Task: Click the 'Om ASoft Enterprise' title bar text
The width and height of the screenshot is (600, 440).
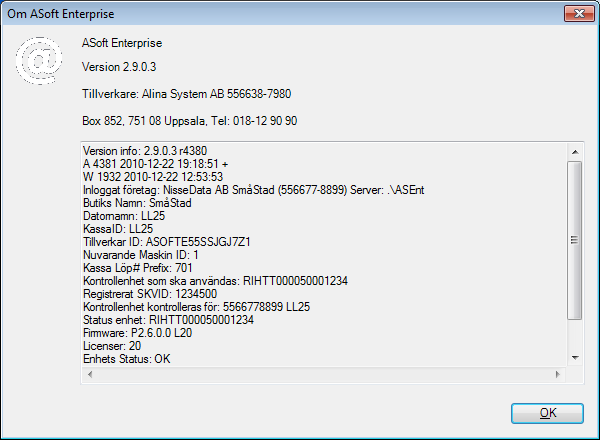Action: [x=61, y=14]
